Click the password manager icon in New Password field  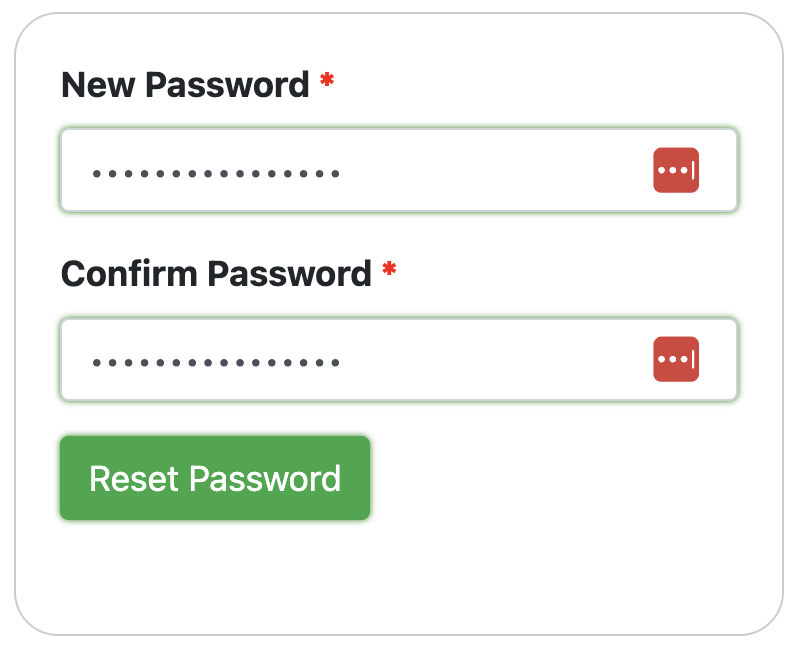[676, 171]
